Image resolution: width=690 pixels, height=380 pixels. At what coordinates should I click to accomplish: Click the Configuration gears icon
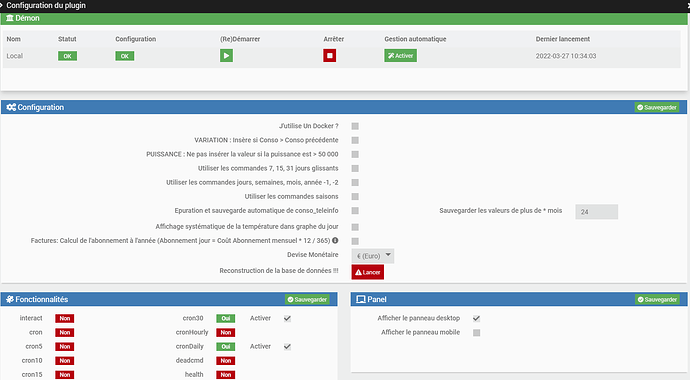(x=11, y=107)
